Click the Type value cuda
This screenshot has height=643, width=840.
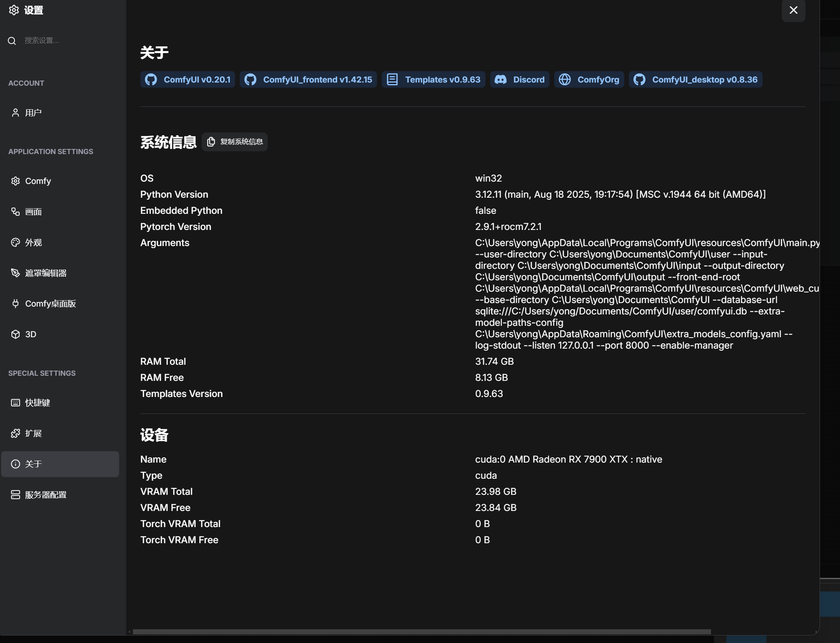[x=486, y=476]
